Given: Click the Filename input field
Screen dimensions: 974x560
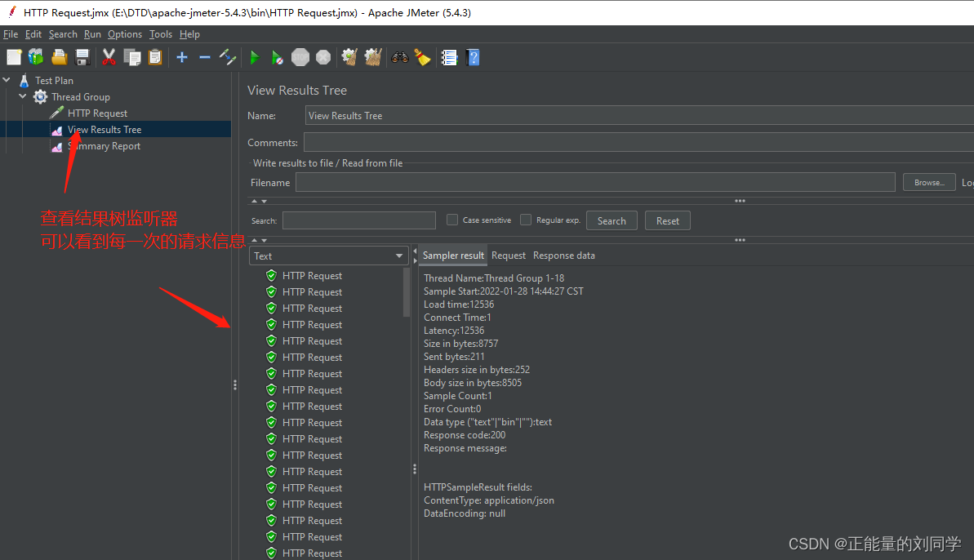Looking at the screenshot, I should coord(595,183).
